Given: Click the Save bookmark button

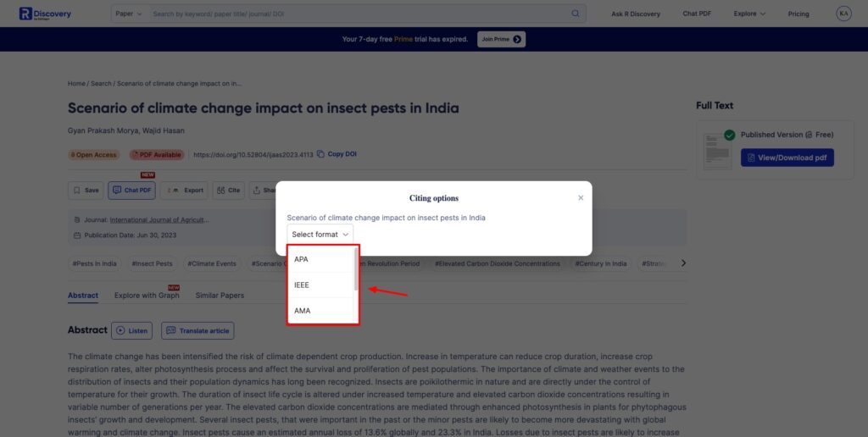Looking at the screenshot, I should coord(86,191).
